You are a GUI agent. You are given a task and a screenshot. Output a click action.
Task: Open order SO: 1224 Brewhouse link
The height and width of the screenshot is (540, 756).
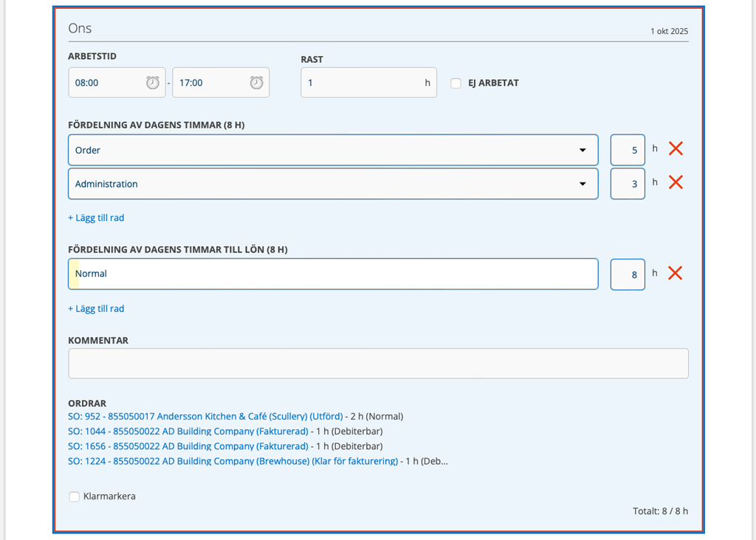coord(233,461)
